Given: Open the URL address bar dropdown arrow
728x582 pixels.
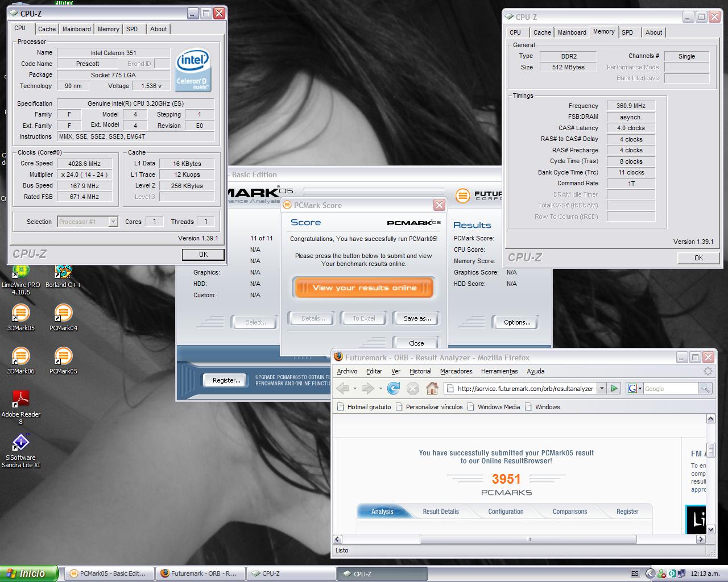Looking at the screenshot, I should point(602,388).
